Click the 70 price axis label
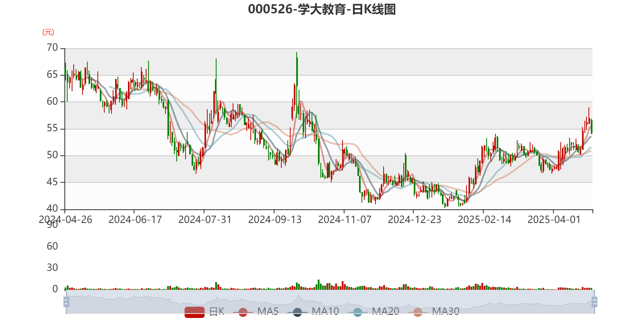644x322 pixels. [x=52, y=48]
